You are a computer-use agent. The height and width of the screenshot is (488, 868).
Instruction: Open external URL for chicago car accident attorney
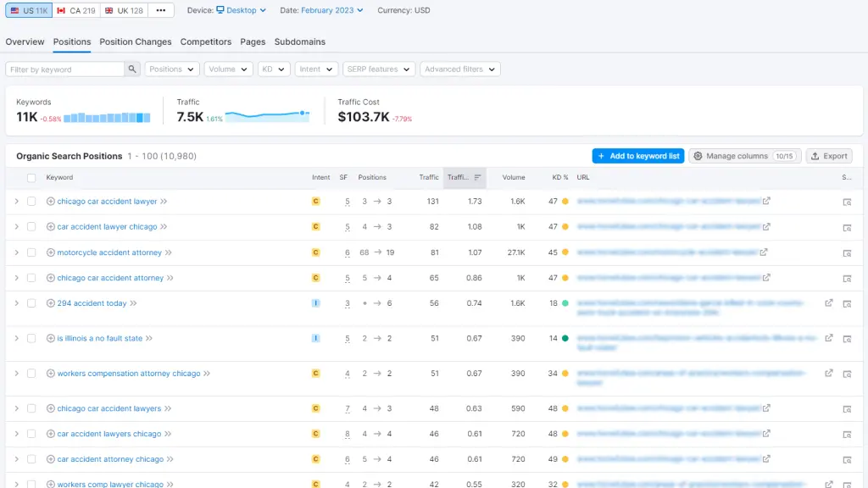point(766,277)
